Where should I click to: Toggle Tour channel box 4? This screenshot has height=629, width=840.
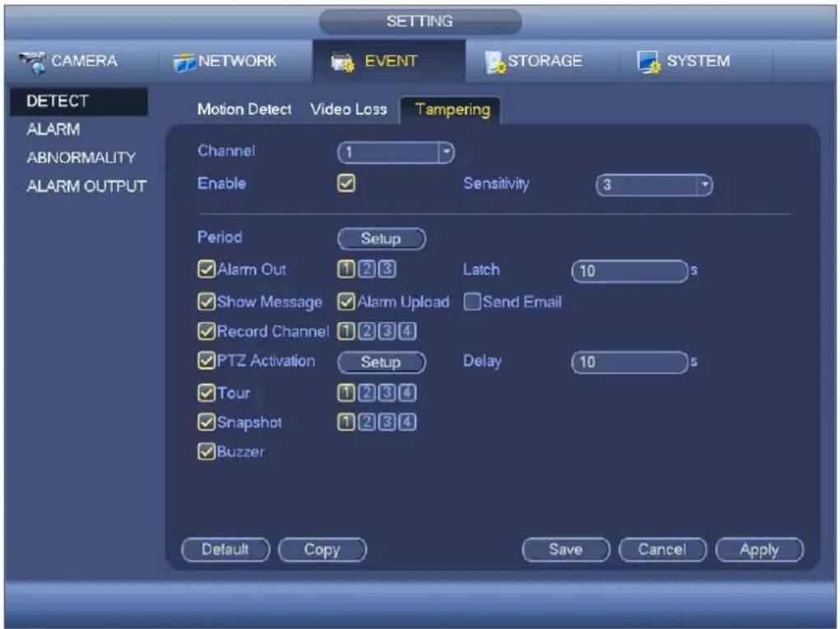[x=407, y=393]
